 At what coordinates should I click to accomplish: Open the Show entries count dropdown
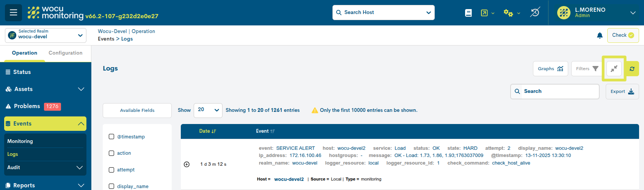pyautogui.click(x=208, y=110)
